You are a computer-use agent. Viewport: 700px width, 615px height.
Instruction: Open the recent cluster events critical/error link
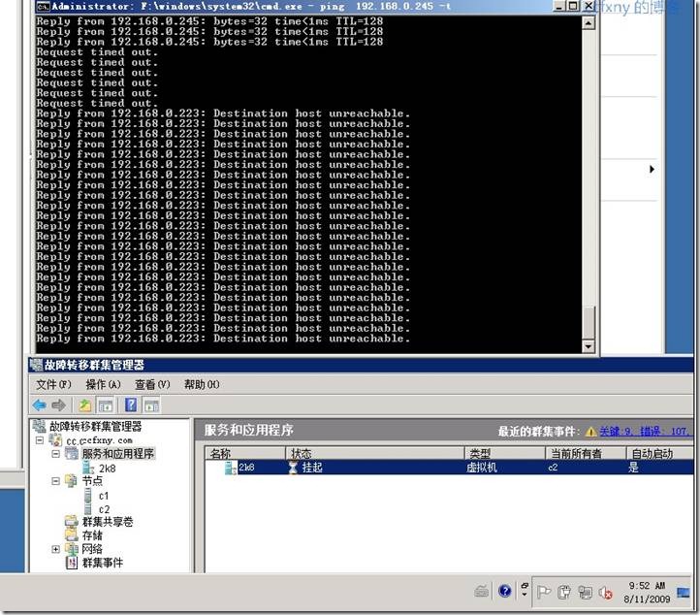(x=645, y=432)
